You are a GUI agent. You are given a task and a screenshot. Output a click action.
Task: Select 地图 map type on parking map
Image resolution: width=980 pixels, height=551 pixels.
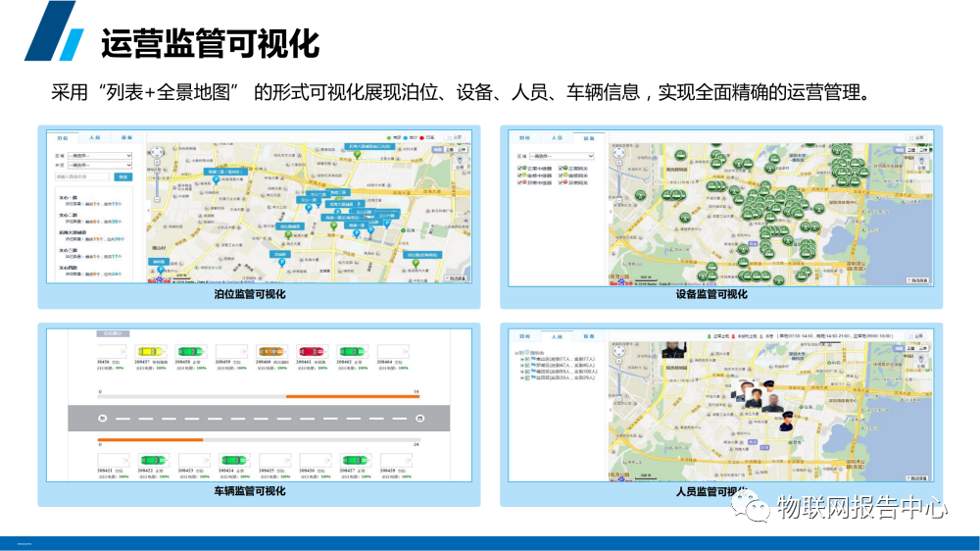point(437,149)
